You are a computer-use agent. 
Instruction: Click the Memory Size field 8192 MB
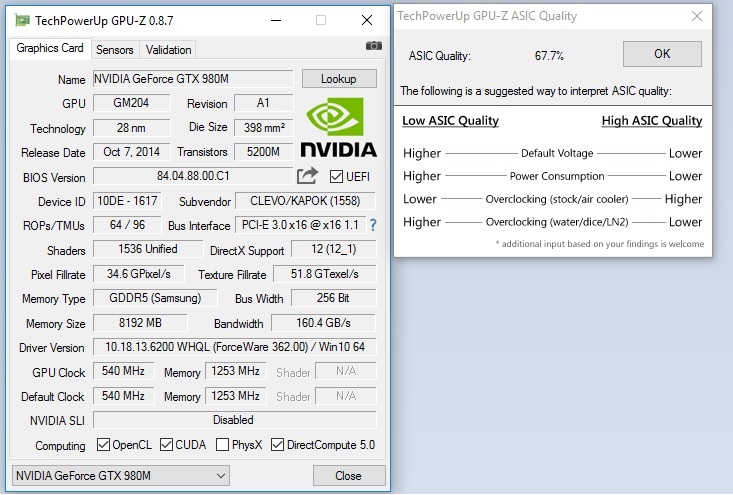(140, 323)
